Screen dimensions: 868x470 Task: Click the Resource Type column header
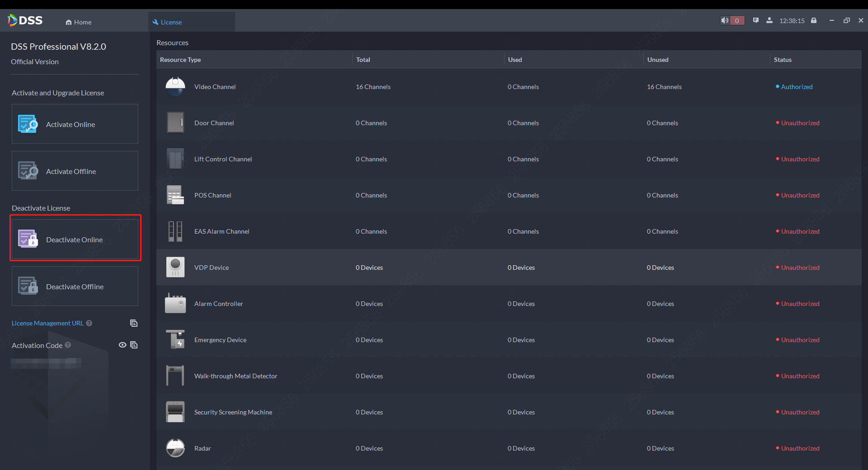tap(180, 60)
